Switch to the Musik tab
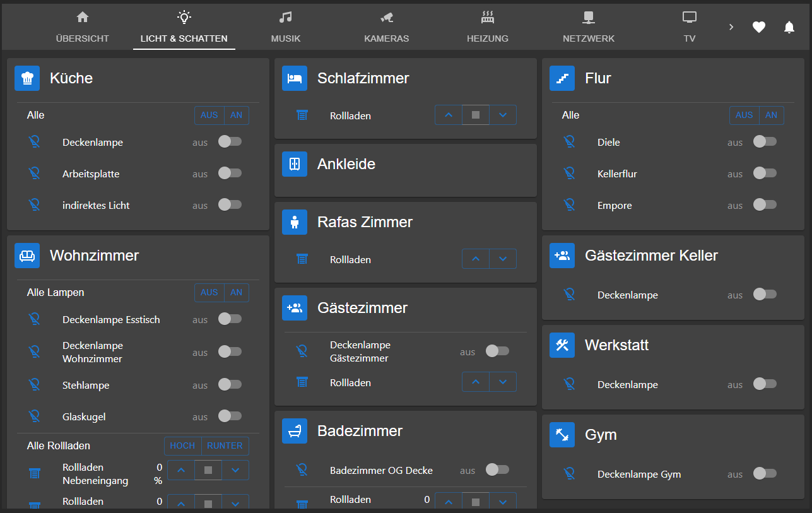 [286, 27]
